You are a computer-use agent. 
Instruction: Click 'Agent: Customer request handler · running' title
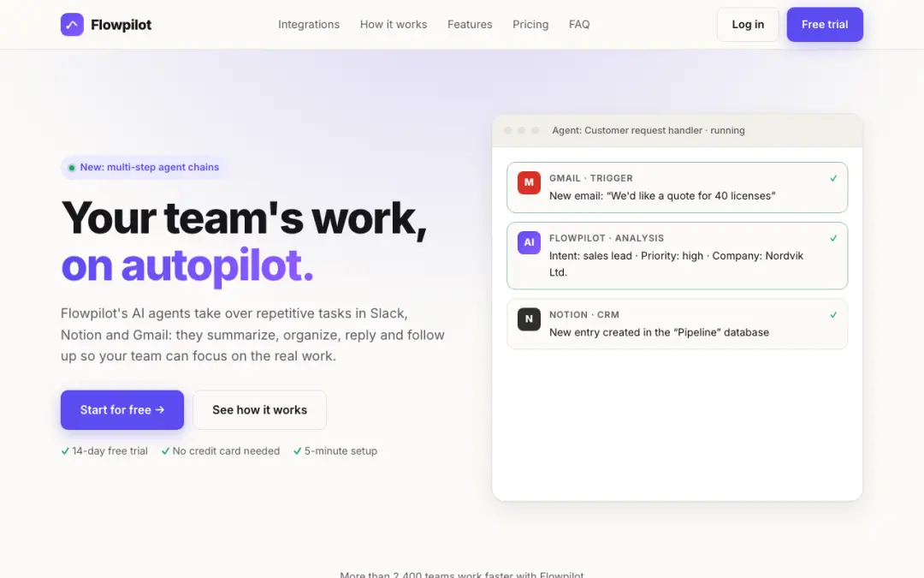pyautogui.click(x=649, y=130)
